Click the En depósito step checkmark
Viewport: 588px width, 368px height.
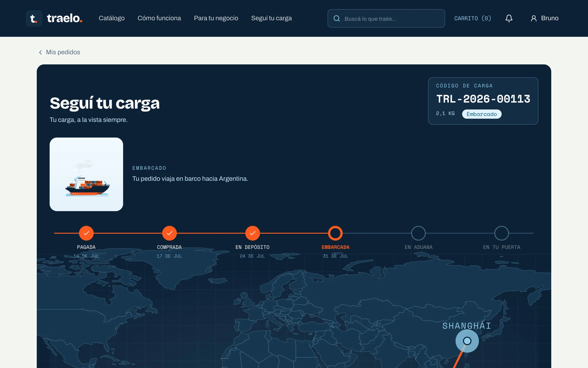click(253, 233)
